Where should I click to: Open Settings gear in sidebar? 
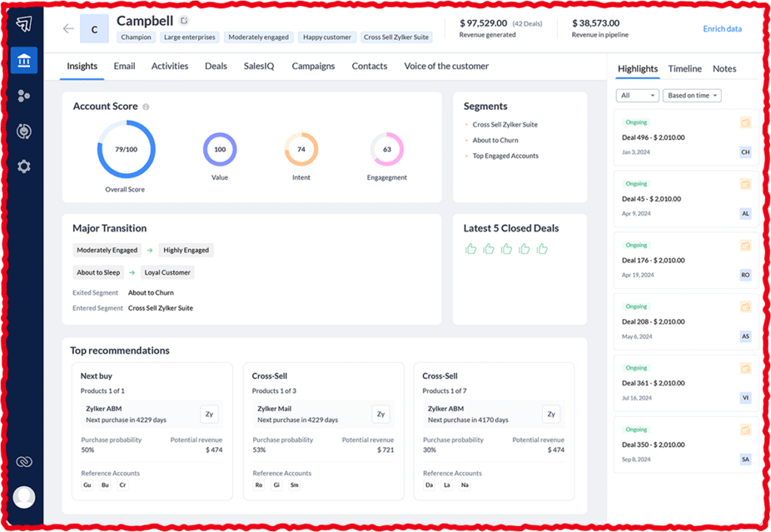23,166
